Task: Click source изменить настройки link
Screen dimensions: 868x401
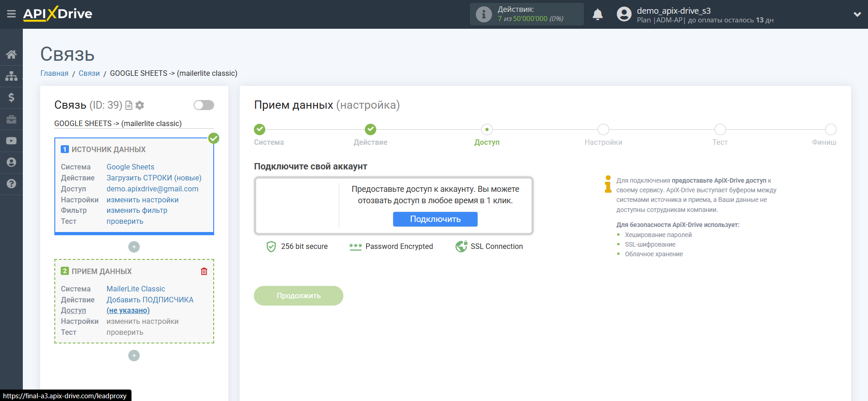Action: (x=142, y=200)
